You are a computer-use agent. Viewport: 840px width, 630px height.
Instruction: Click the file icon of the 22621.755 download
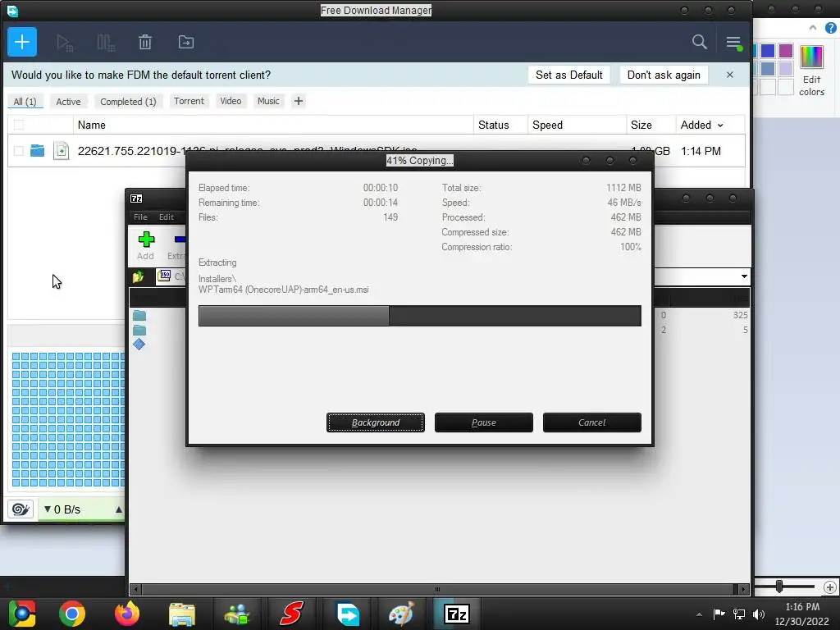point(61,151)
